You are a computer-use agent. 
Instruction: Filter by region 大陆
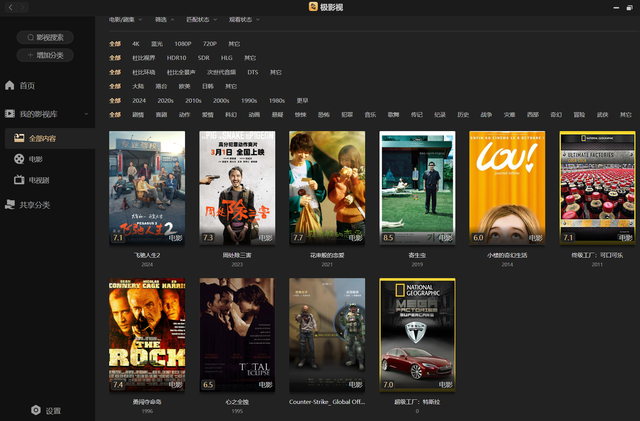click(138, 86)
